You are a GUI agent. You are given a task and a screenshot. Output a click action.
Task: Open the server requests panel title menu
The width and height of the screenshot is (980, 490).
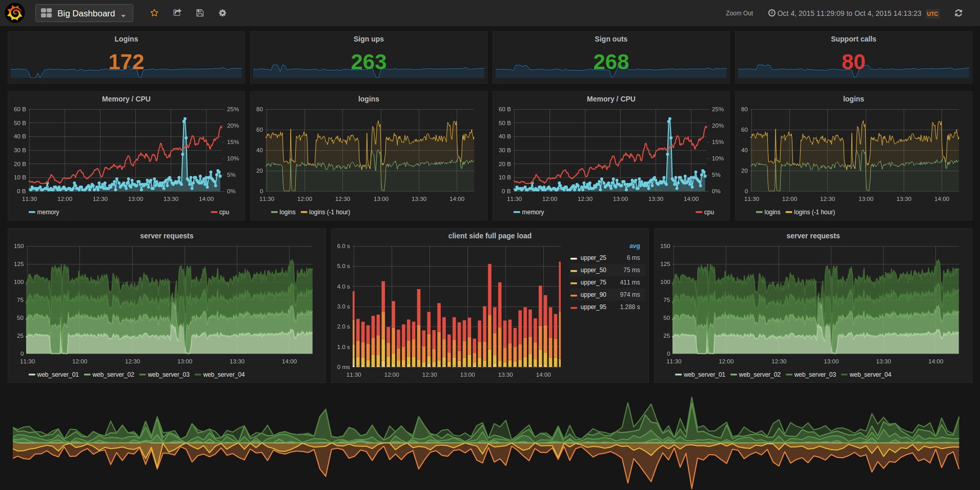(x=166, y=236)
